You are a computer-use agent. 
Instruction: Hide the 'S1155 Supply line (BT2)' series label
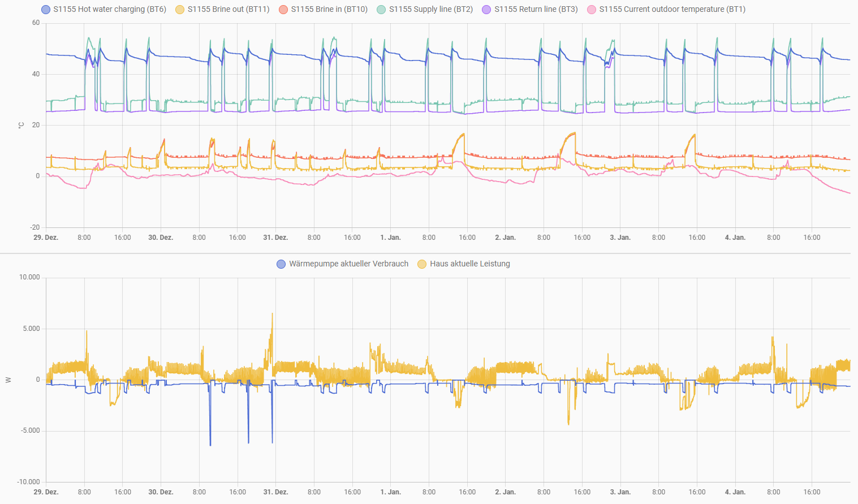(431, 10)
